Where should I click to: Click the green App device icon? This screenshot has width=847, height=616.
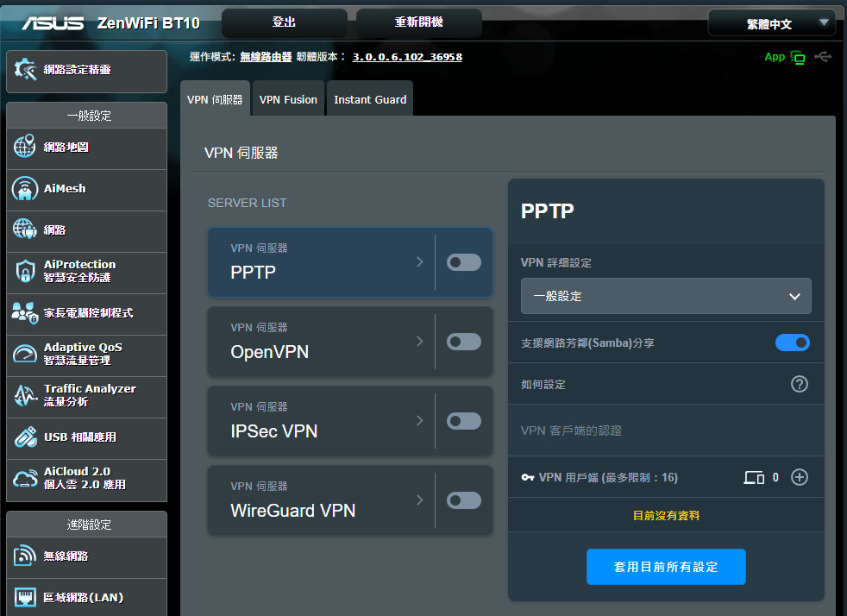[x=798, y=57]
